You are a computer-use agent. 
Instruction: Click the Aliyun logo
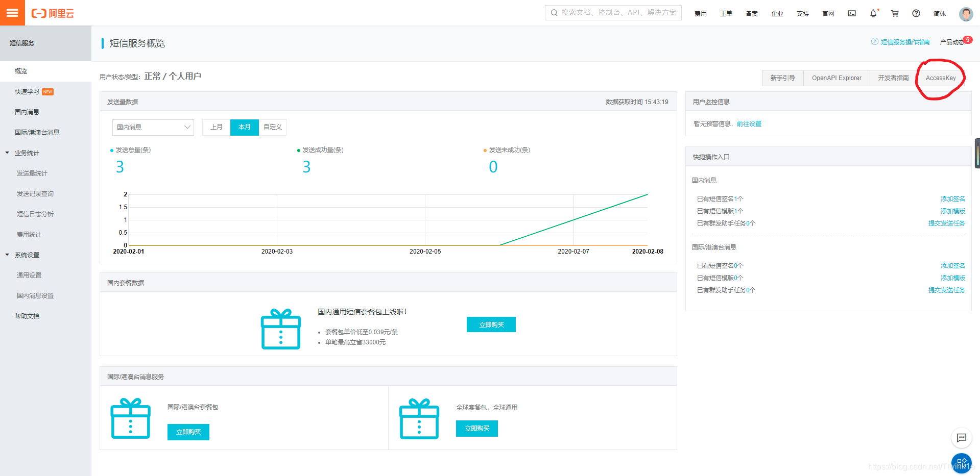(x=53, y=14)
